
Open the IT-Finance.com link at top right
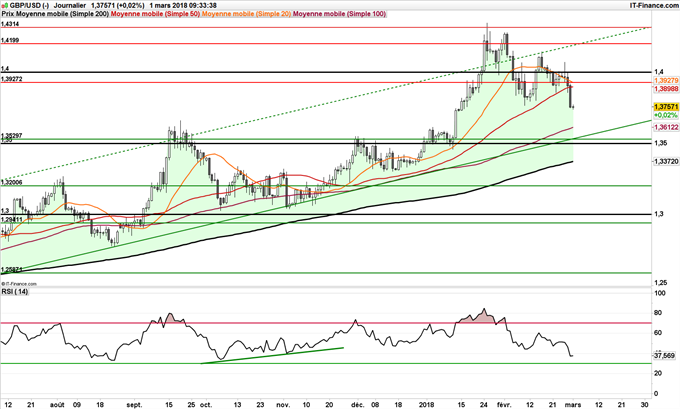[654, 5]
